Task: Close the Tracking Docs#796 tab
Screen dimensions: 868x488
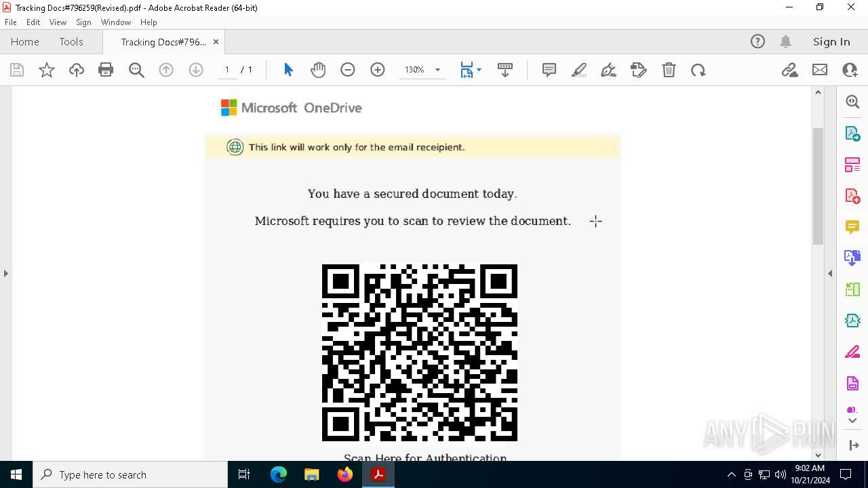Action: point(216,42)
